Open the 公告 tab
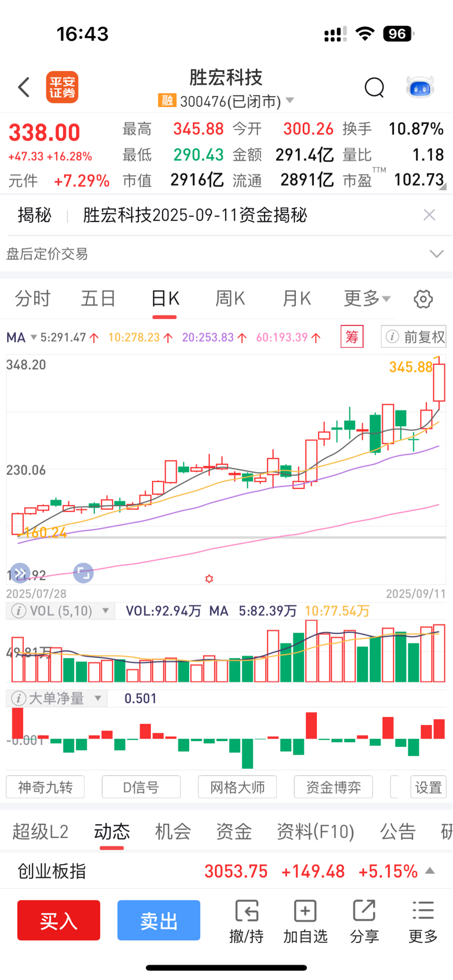453x980 pixels. coord(398,832)
